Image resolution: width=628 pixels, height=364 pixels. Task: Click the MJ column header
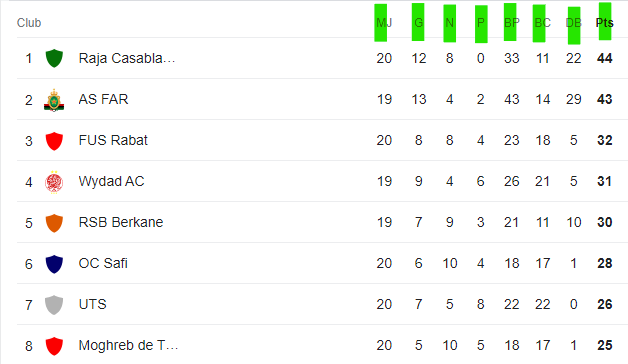(x=384, y=23)
